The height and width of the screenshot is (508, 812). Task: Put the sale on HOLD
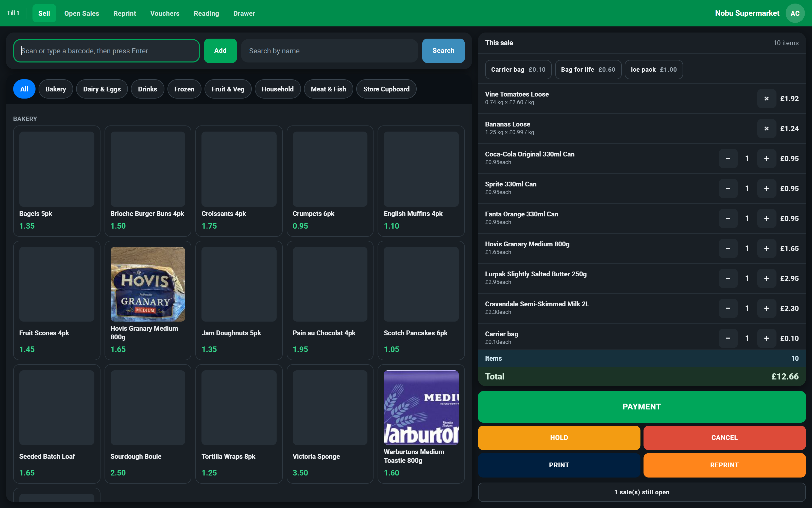click(559, 438)
